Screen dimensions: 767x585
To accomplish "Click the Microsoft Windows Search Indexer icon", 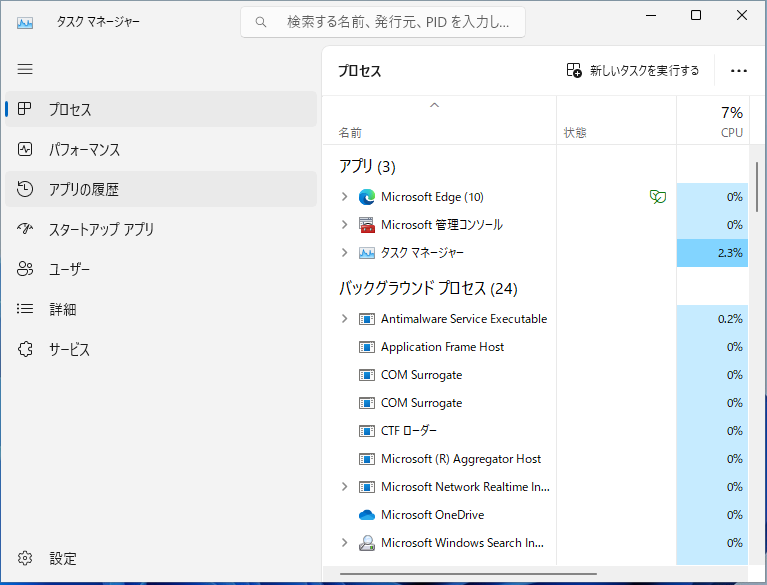I will click(366, 543).
